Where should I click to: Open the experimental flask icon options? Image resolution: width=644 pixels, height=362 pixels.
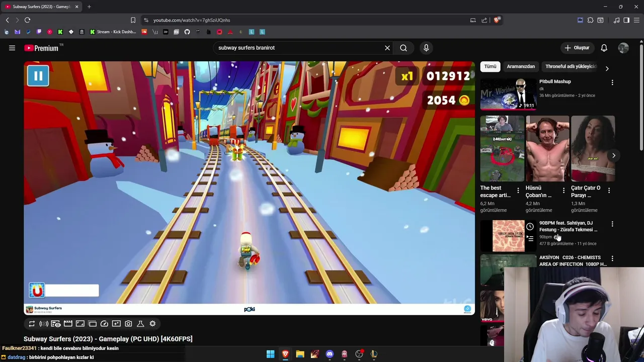coord(140,324)
